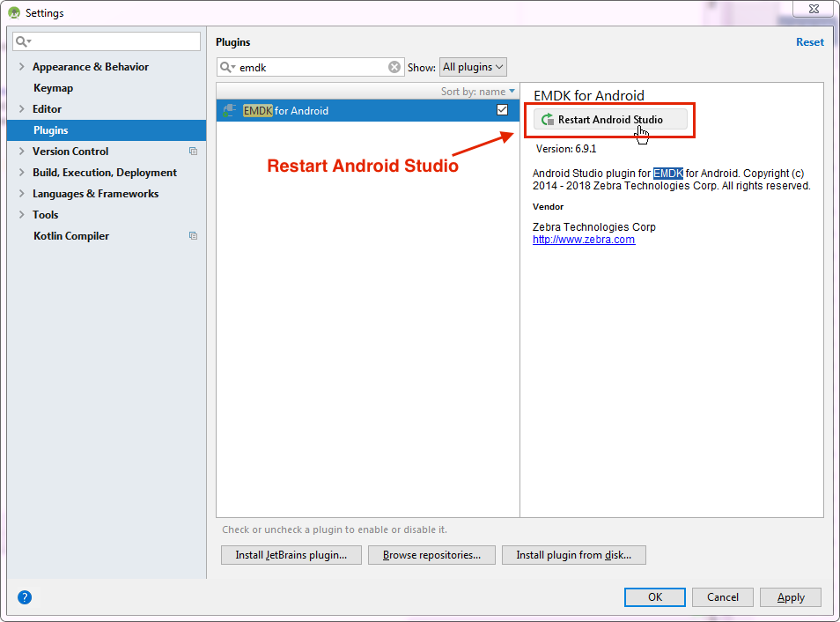Expand the Editor settings section
This screenshot has height=622, width=840.
(21, 109)
